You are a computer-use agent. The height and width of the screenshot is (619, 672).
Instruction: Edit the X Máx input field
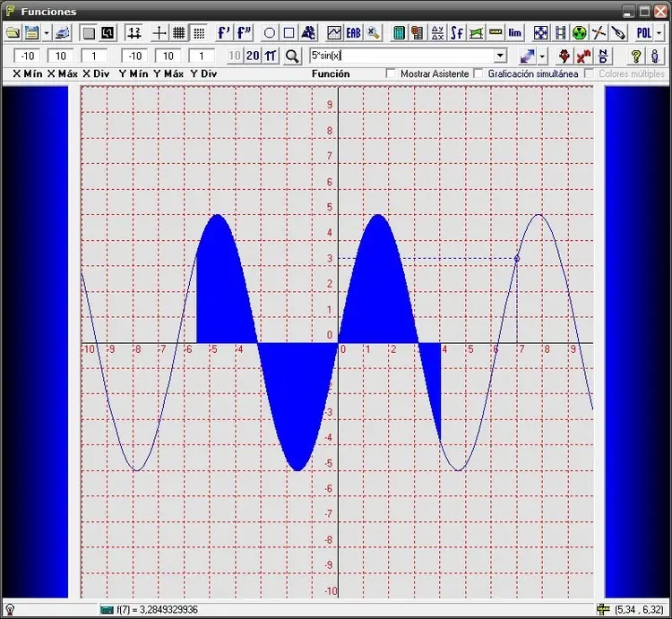point(60,56)
